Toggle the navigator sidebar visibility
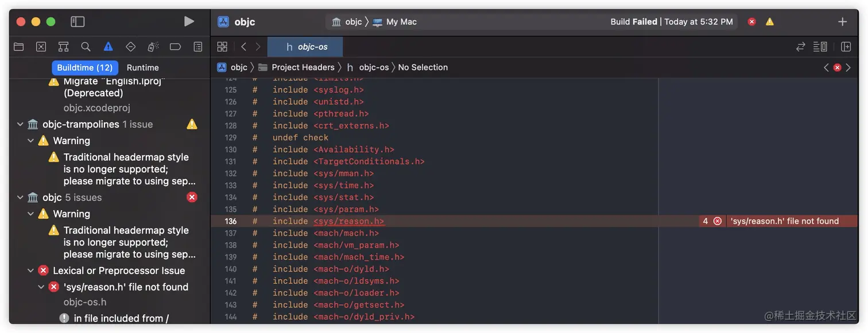Viewport: 868px width, 333px height. point(77,22)
